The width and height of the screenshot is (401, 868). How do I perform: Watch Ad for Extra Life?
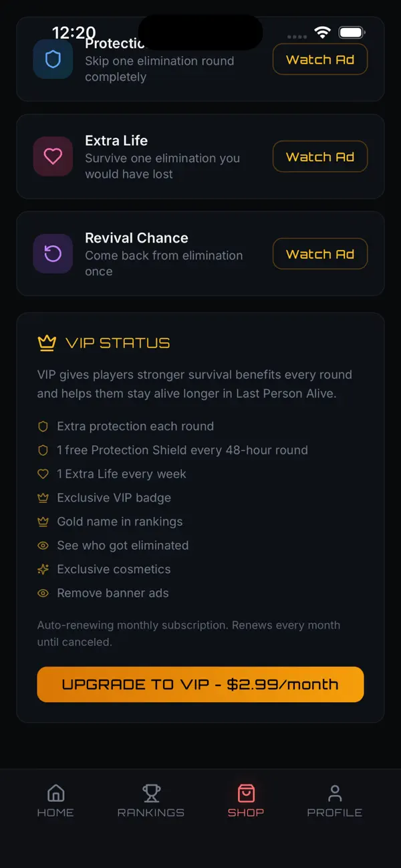tap(320, 156)
